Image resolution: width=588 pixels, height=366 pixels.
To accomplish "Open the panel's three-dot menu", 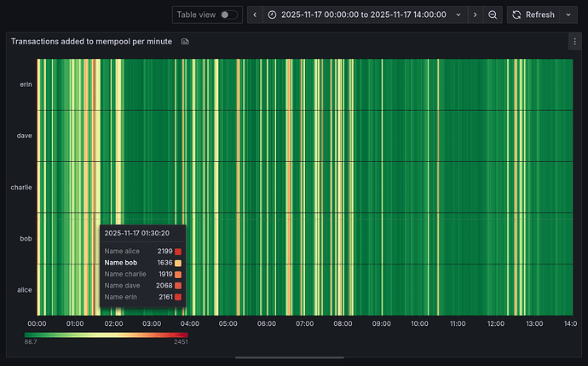I will 574,41.
